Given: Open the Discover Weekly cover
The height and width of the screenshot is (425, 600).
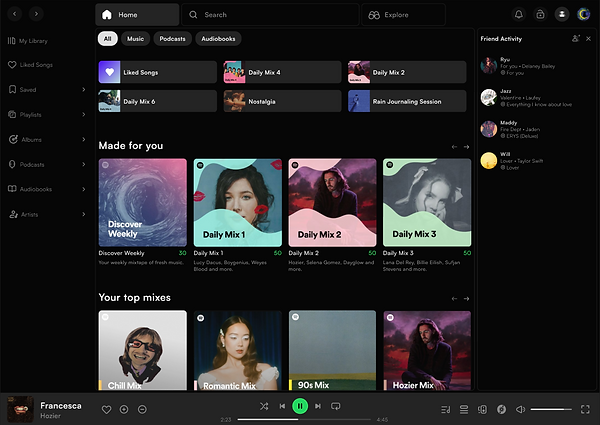Looking at the screenshot, I should (x=143, y=203).
